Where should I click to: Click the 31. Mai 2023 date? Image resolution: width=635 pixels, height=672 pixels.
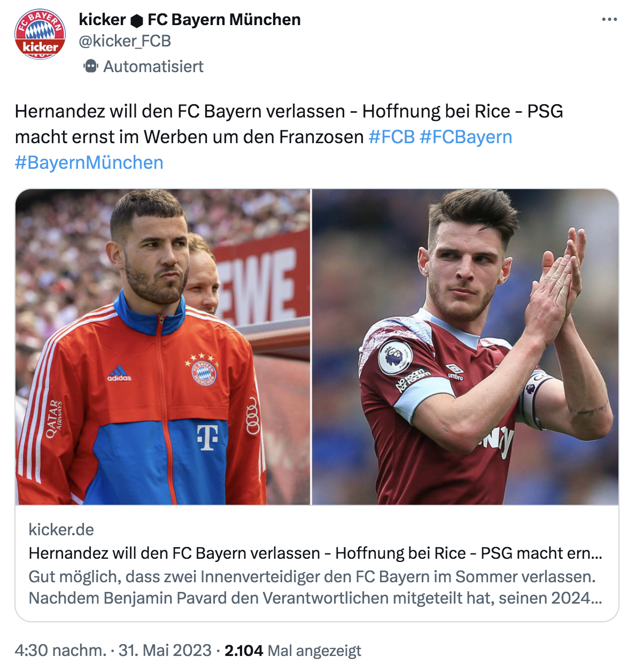[x=165, y=650]
